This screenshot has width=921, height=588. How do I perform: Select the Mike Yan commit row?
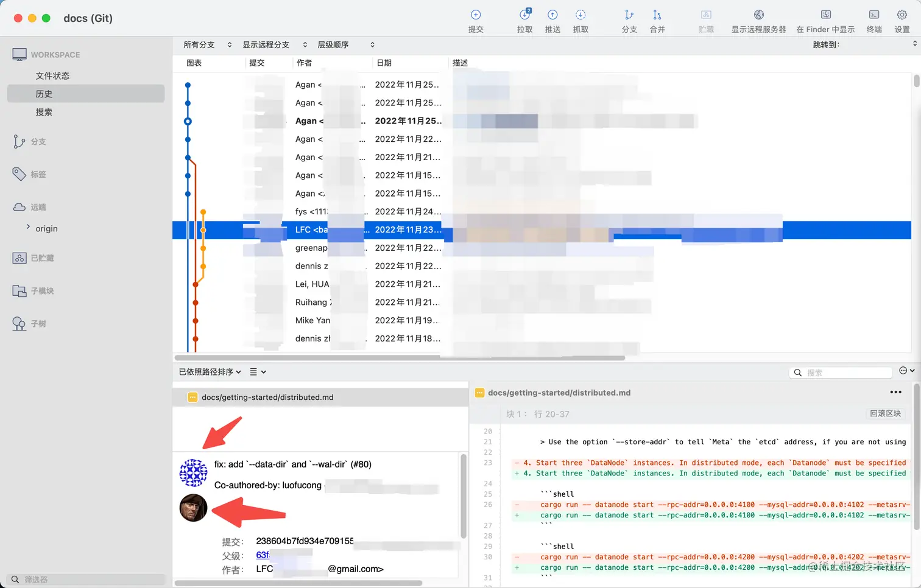tap(542, 320)
